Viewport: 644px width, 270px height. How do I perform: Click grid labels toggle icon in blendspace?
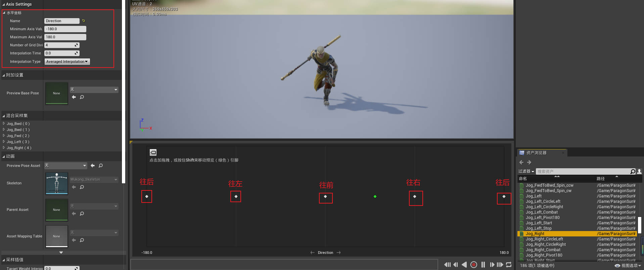click(x=153, y=152)
